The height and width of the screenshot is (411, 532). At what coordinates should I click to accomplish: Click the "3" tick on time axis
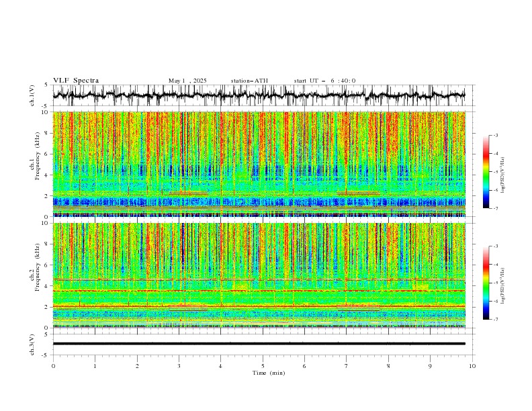(x=179, y=366)
